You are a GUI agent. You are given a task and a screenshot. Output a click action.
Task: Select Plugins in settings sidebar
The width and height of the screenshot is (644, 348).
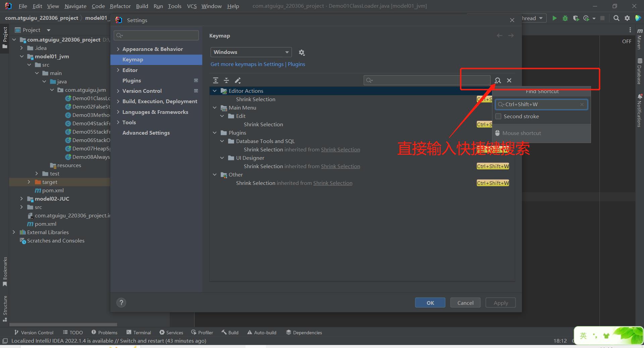[x=131, y=80]
